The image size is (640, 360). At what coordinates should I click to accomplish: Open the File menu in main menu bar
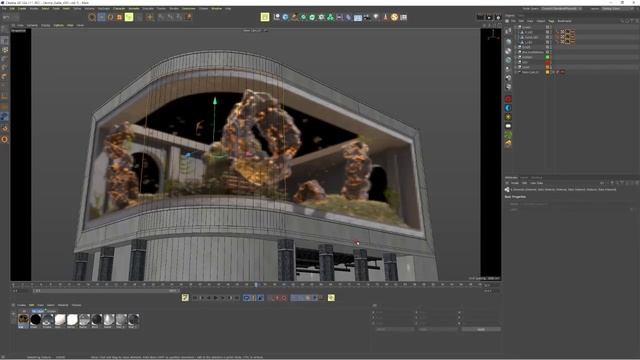(x=4, y=9)
